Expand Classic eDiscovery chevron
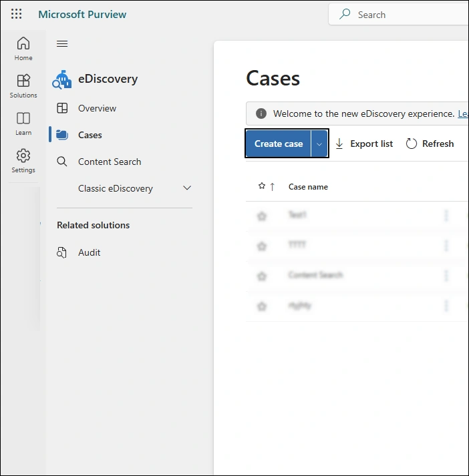 187,188
